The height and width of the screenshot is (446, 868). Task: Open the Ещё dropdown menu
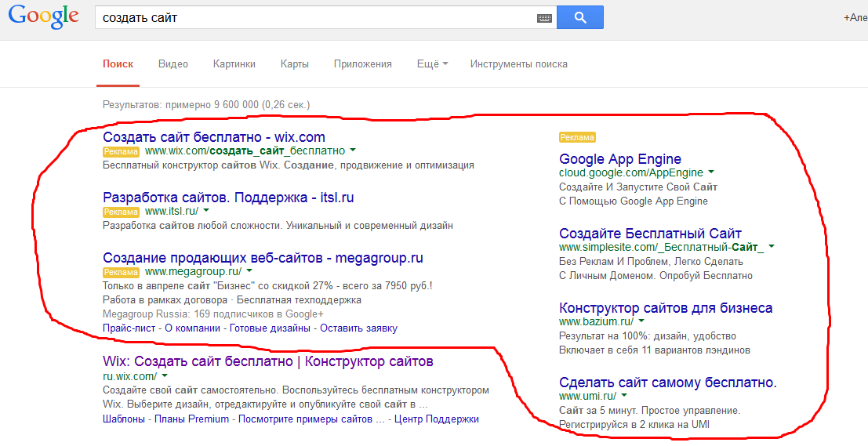432,64
